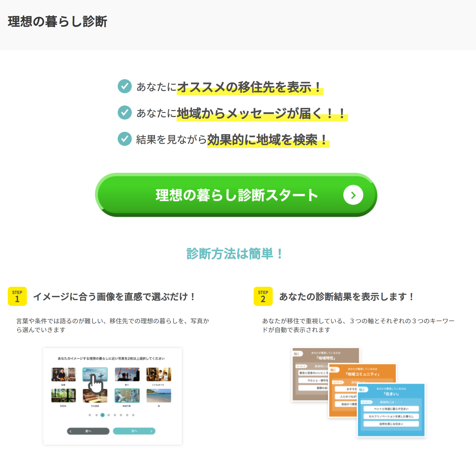This screenshot has height=452, width=476.
Task: Click the yellow STEP 2 badge
Action: pos(263,296)
